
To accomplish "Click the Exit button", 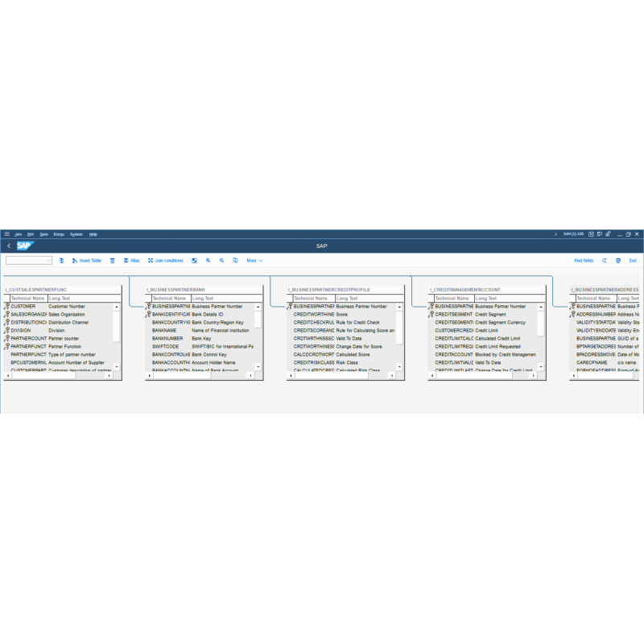I will coord(633,260).
